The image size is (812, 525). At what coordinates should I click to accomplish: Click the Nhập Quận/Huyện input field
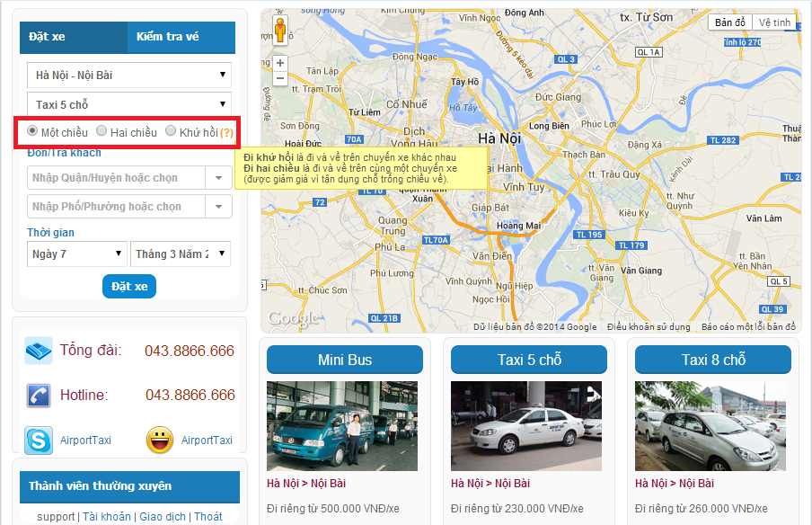117,178
